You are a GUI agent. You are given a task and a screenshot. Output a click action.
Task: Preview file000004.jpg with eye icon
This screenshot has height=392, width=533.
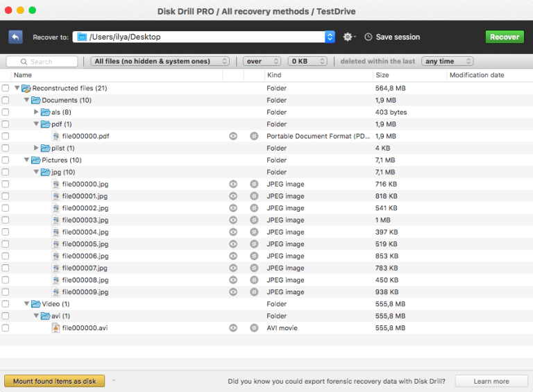click(233, 232)
